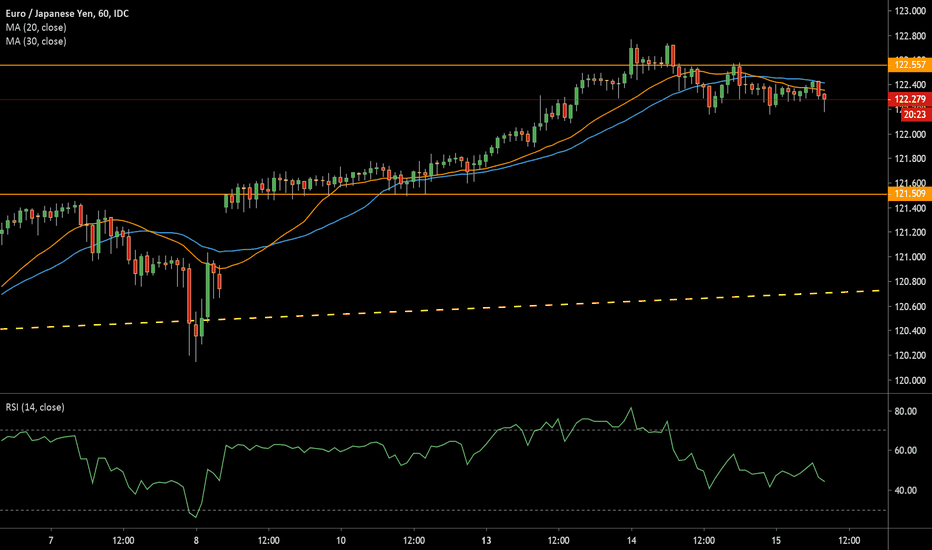
Task: Click the rightmost red candle on chart
Action: [824, 96]
